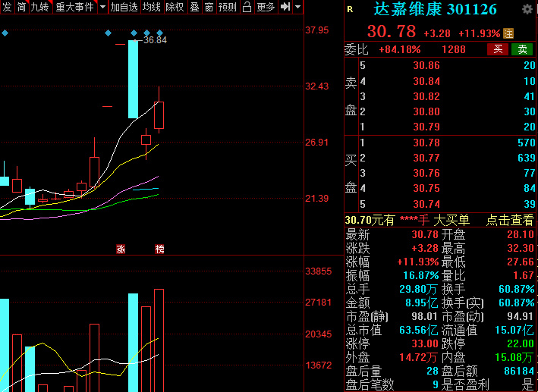Click the 简 toolbar button

(21, 7)
